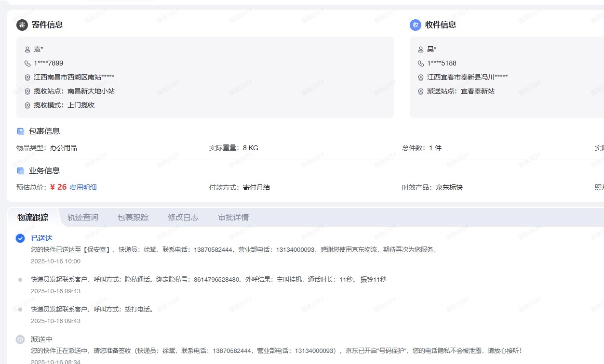Image resolution: width=604 pixels, height=364 pixels.
Task: Select the 物流跟踪 tab
Action: point(33,218)
